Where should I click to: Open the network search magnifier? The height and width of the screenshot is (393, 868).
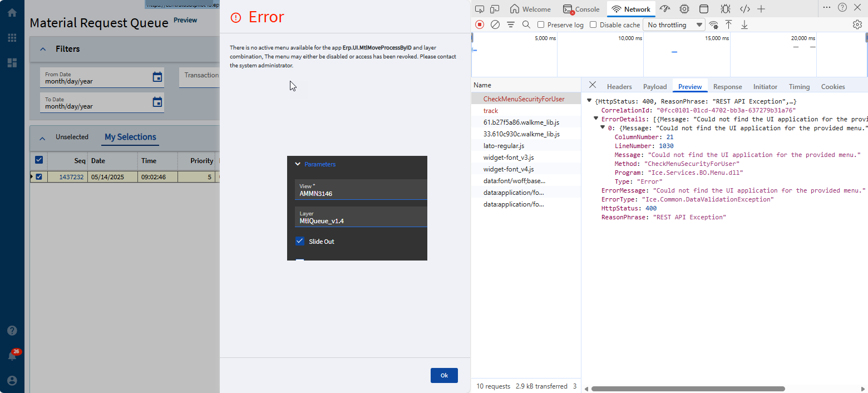[x=526, y=24]
